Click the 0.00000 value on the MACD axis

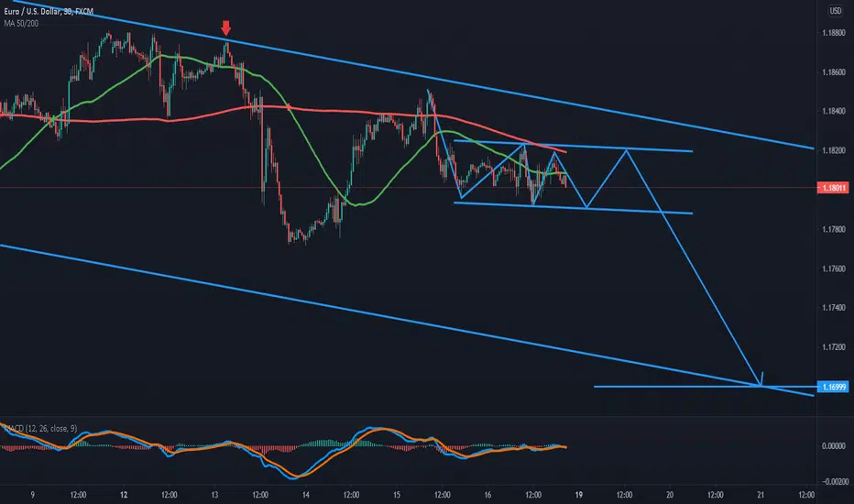(833, 445)
